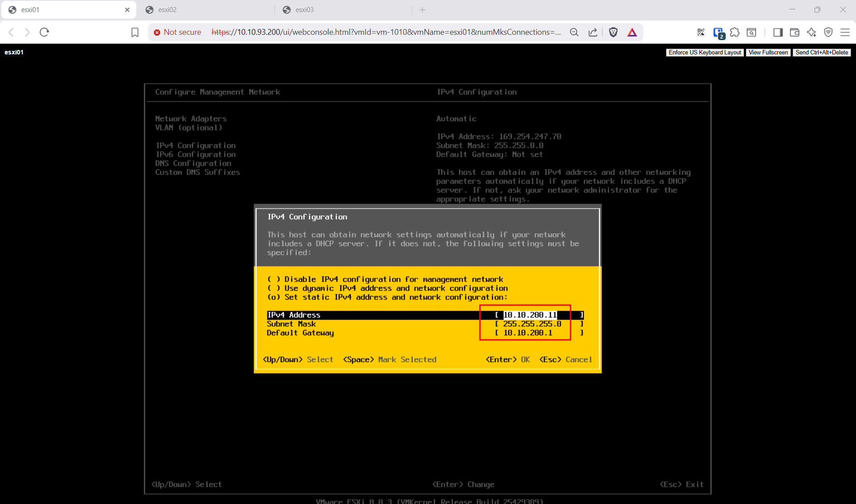This screenshot has height=504, width=856.
Task: Open Brave Rewards triangle icon
Action: [x=632, y=32]
